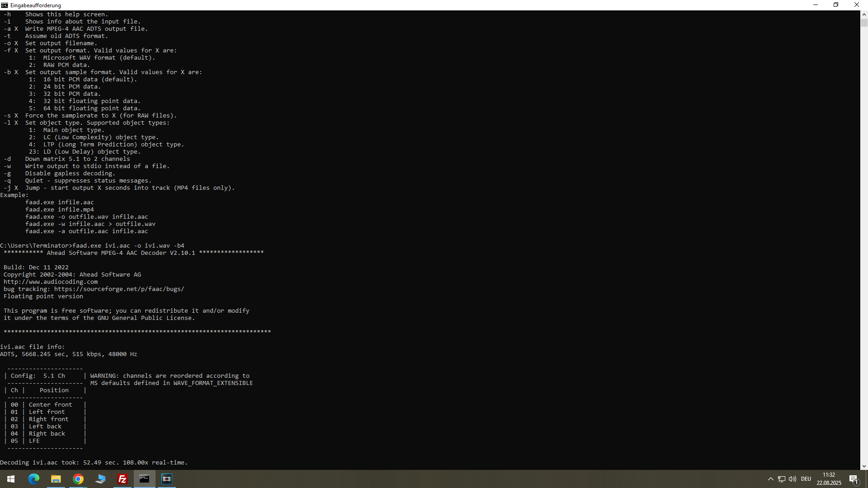Image resolution: width=868 pixels, height=488 pixels.
Task: Click the network status tray icon
Action: pyautogui.click(x=782, y=479)
